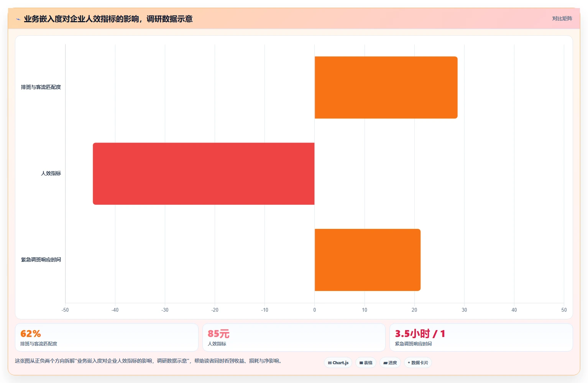Click the footer description starting 这张图从正负两个方向
This screenshot has width=588, height=383.
coord(149,361)
